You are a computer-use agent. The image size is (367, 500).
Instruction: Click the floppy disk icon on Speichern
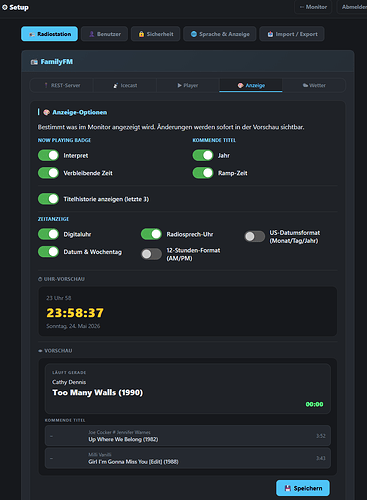point(288,488)
